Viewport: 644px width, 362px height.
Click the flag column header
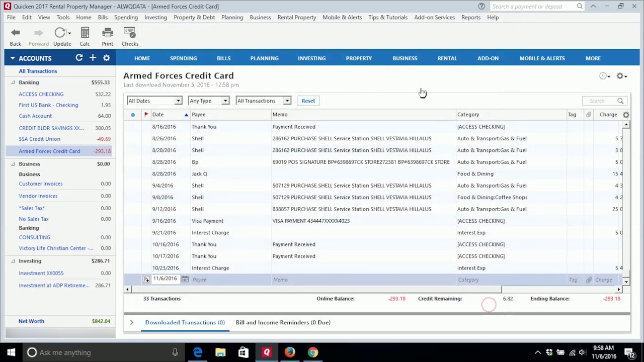[146, 115]
